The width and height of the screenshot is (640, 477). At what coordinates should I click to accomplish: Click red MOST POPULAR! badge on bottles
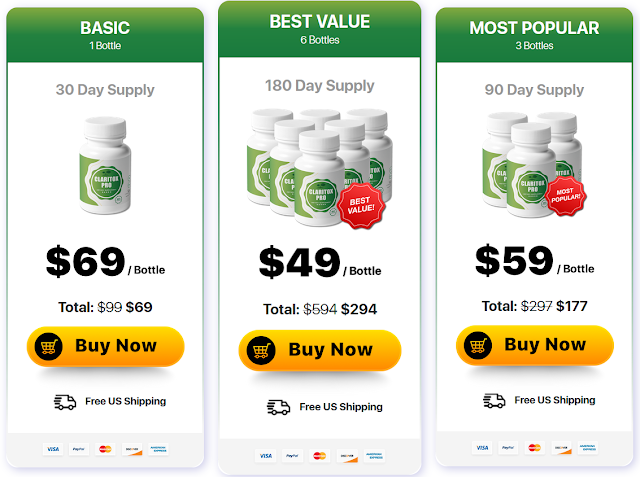(566, 195)
